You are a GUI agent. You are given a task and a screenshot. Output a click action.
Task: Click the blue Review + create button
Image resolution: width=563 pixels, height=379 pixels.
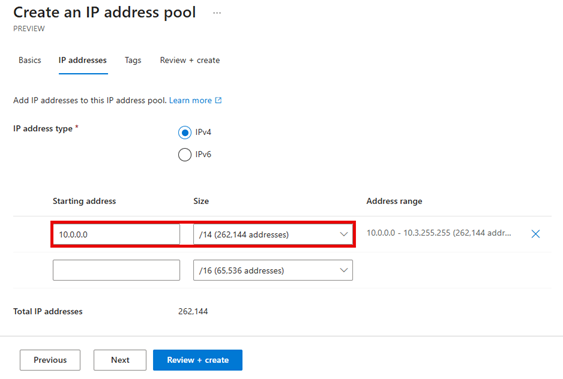(197, 360)
